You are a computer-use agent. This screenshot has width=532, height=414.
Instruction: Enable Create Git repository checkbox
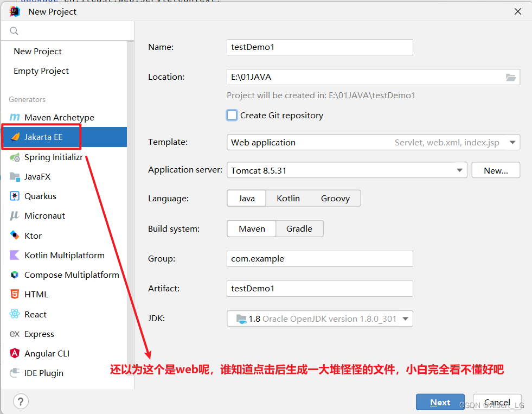[232, 116]
